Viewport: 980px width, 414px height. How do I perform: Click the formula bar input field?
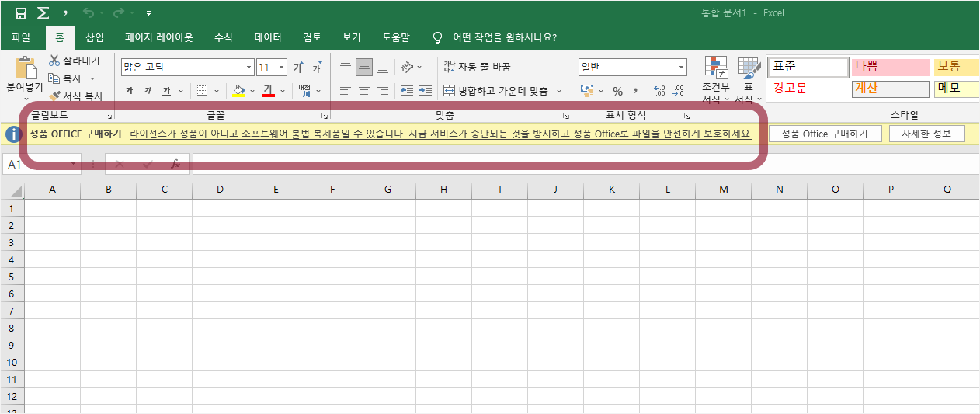586,164
